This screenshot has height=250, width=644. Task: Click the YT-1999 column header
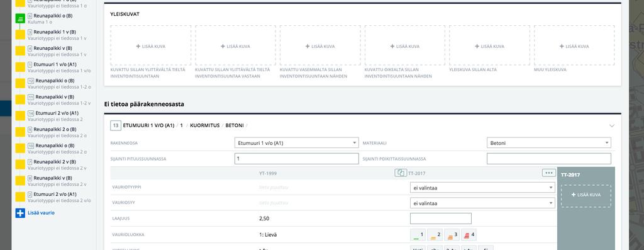(x=268, y=174)
